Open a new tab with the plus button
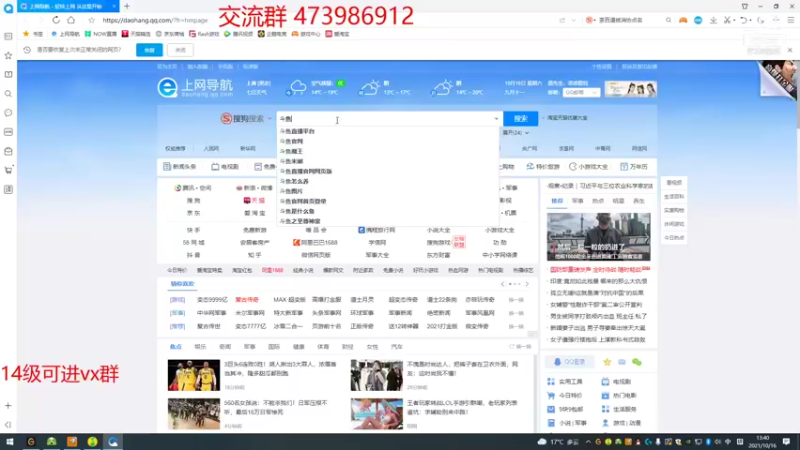 127,6
